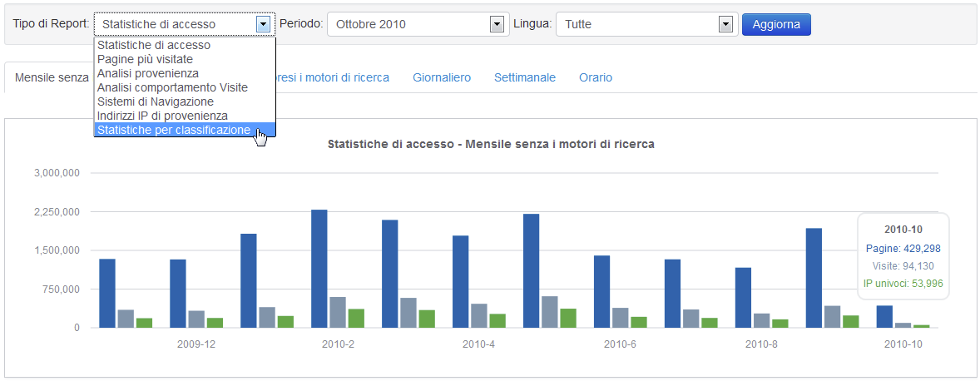Viewport: 980px width, 381px height.
Task: Click the blue Pagine bar for 2010-6
Action: (601, 292)
